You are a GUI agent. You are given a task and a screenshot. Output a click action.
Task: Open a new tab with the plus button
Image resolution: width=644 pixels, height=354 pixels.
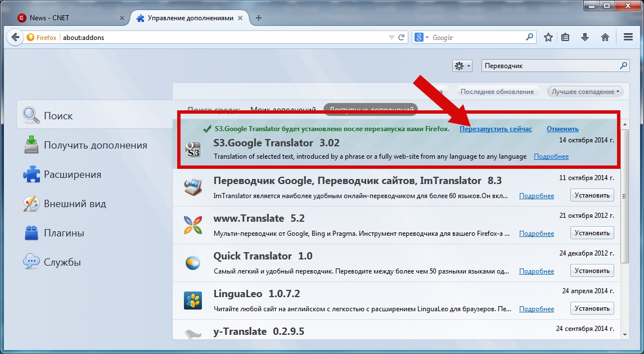click(258, 18)
